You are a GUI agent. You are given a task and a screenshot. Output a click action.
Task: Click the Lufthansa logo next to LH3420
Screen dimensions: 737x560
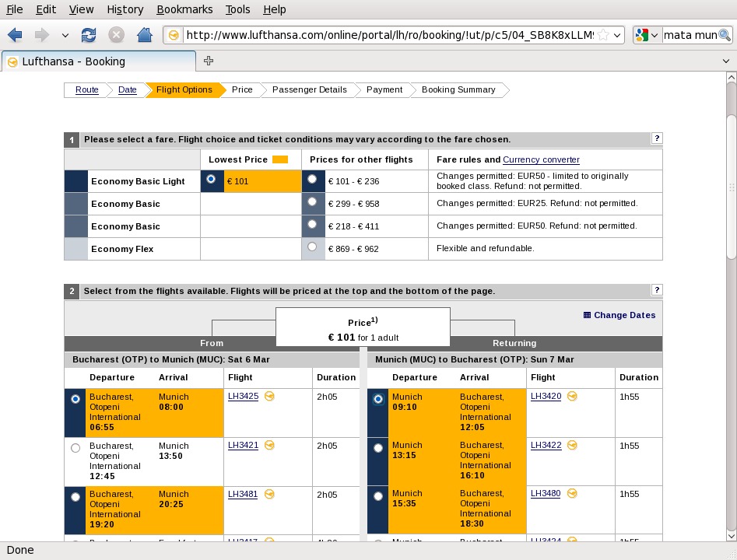tap(572, 396)
